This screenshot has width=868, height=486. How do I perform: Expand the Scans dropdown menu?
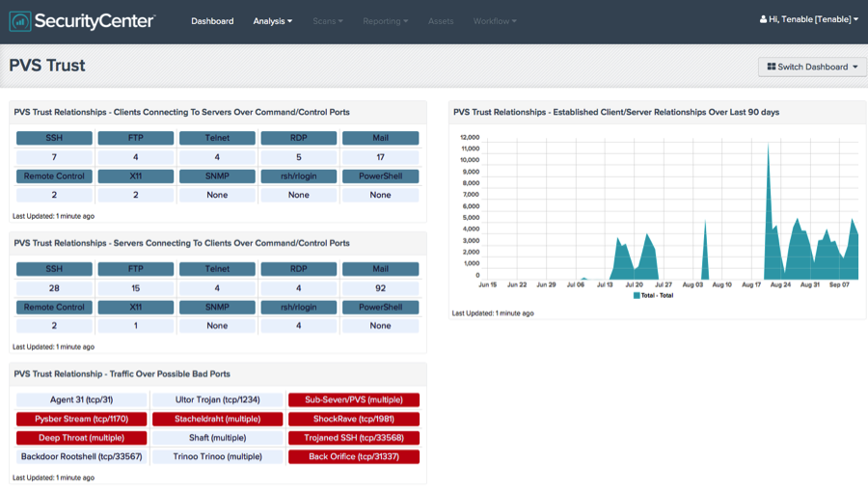click(328, 21)
